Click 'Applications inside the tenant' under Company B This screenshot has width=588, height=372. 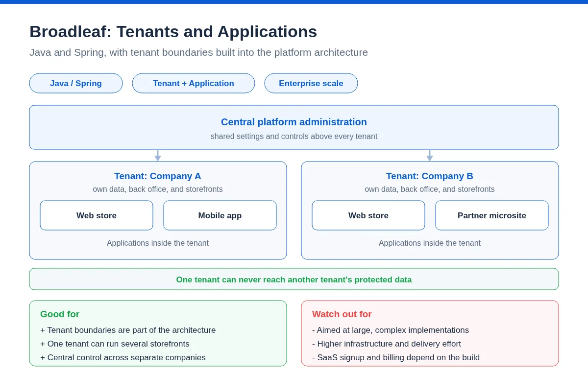click(x=430, y=243)
